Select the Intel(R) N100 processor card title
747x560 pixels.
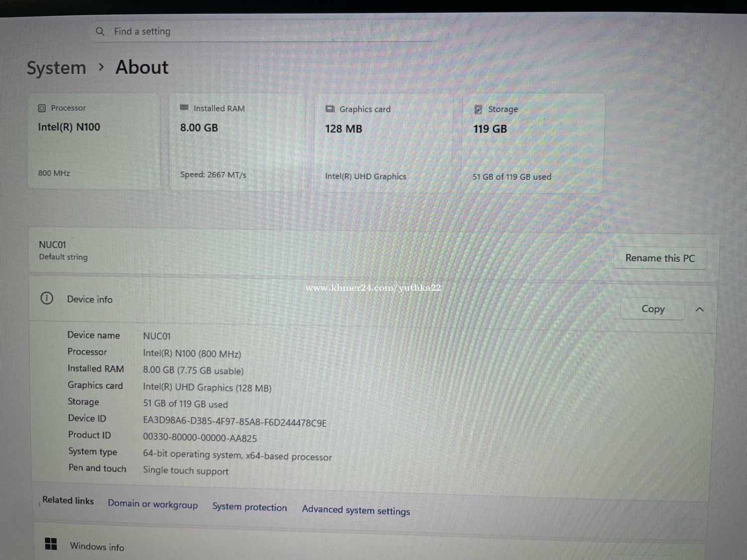[x=69, y=127]
